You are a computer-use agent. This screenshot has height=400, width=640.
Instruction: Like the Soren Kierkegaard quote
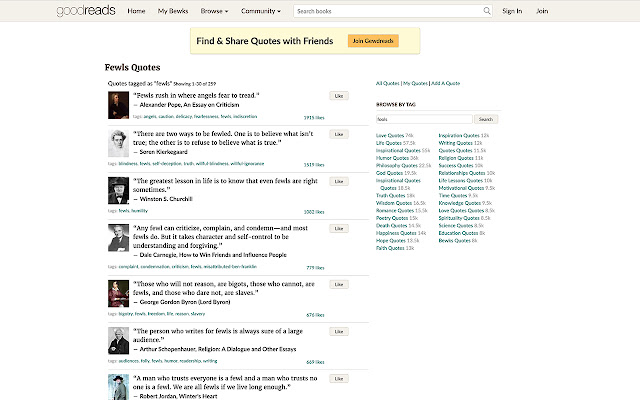339,134
